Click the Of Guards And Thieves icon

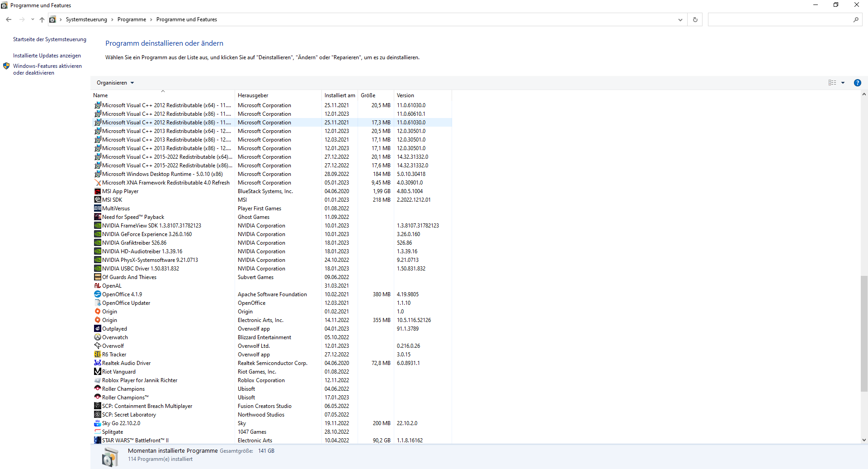[97, 277]
